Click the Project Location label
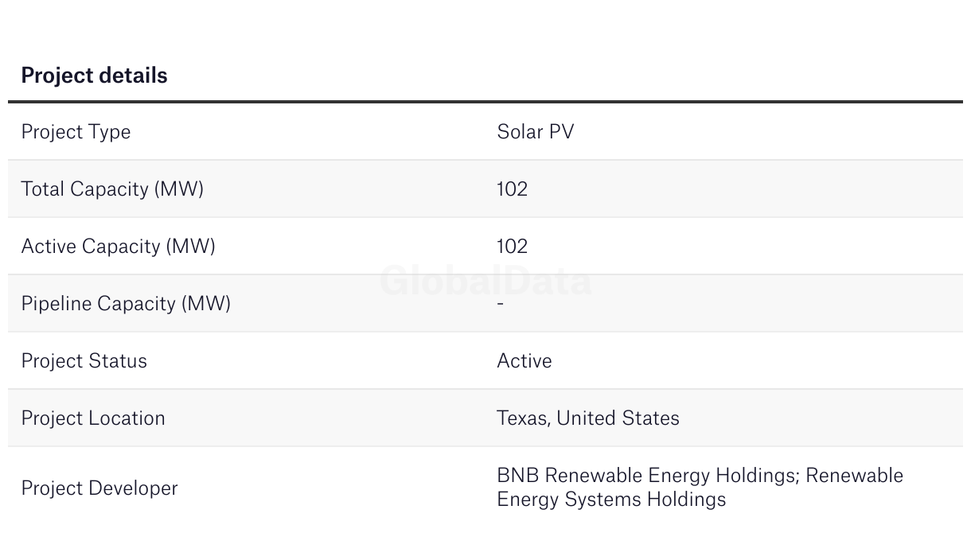971x560 pixels. point(93,418)
